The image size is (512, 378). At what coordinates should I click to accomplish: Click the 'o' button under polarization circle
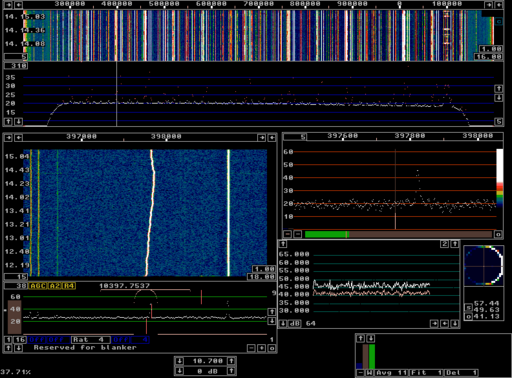[469, 316]
